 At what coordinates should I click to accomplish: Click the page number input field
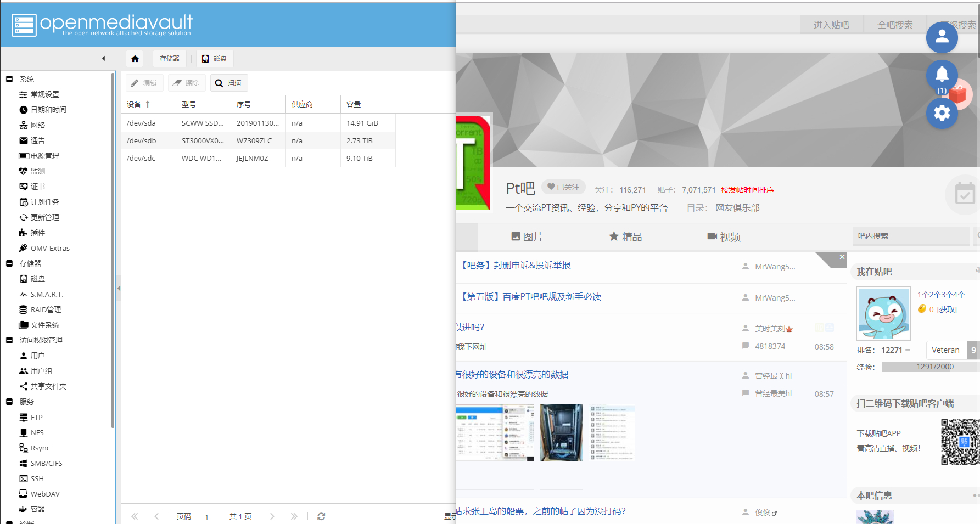(212, 516)
